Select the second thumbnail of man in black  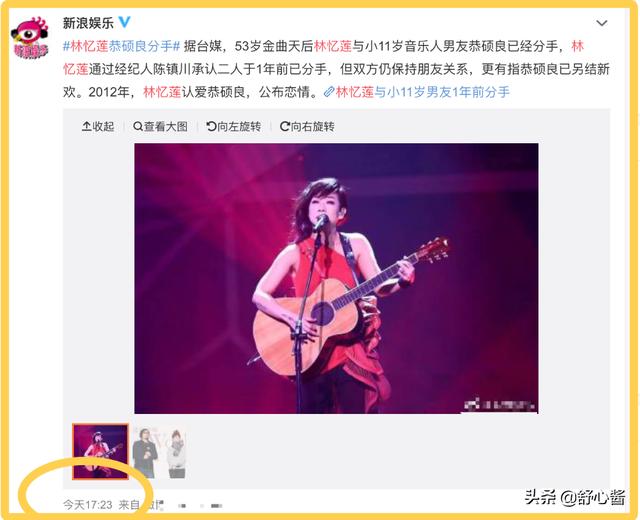[146, 452]
